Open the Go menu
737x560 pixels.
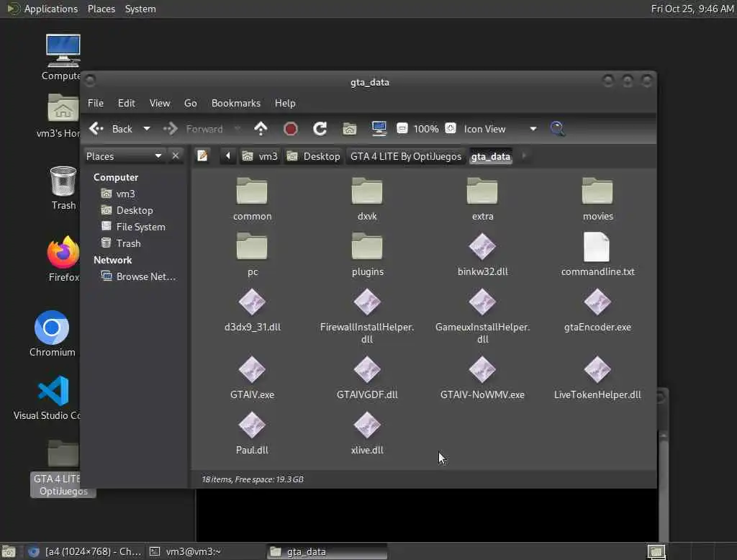click(190, 103)
